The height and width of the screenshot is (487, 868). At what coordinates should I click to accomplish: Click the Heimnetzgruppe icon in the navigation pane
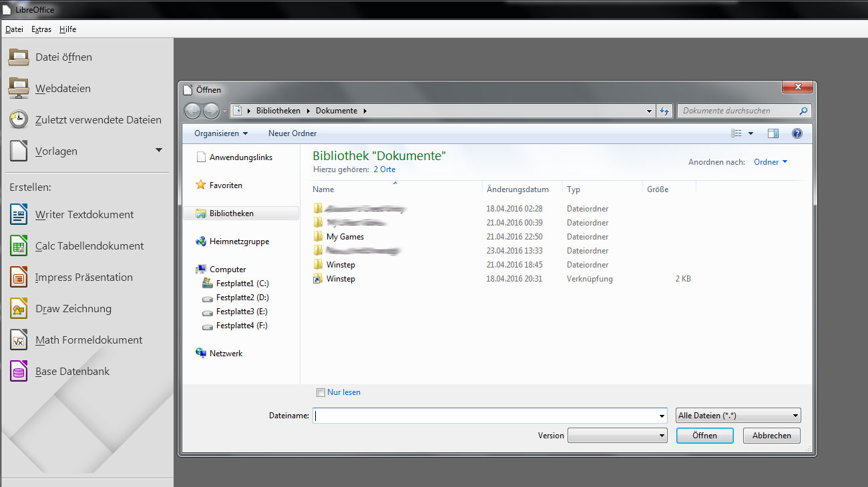click(x=200, y=241)
